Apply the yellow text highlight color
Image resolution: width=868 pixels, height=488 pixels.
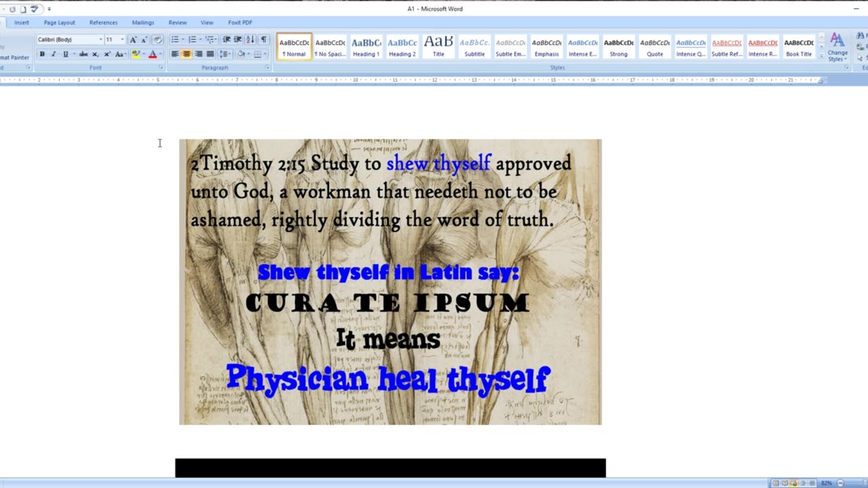pos(135,54)
